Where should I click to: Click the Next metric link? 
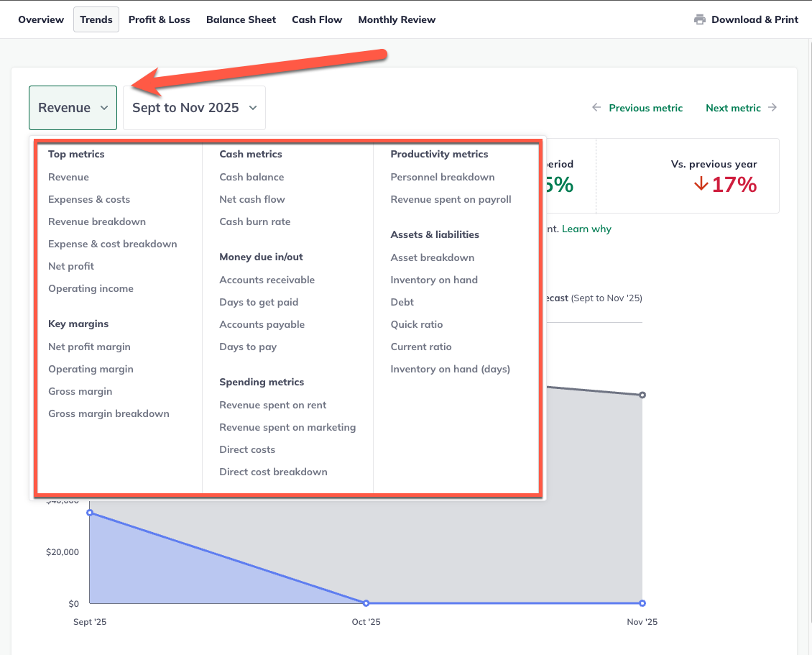click(733, 108)
